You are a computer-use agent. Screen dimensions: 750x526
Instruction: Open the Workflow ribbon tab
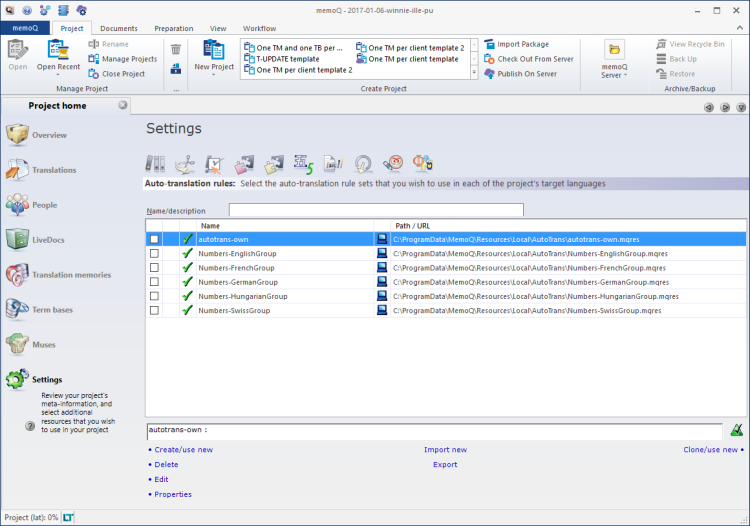(x=259, y=29)
